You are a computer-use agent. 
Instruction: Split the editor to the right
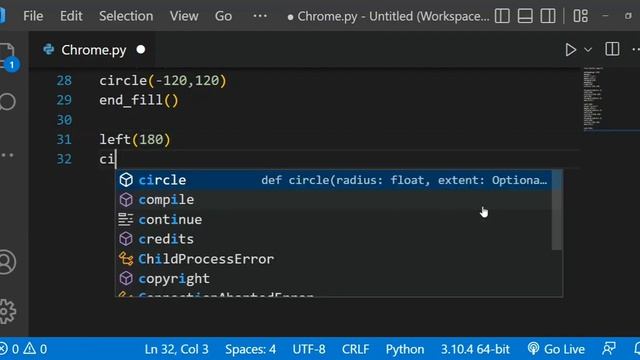[612, 49]
